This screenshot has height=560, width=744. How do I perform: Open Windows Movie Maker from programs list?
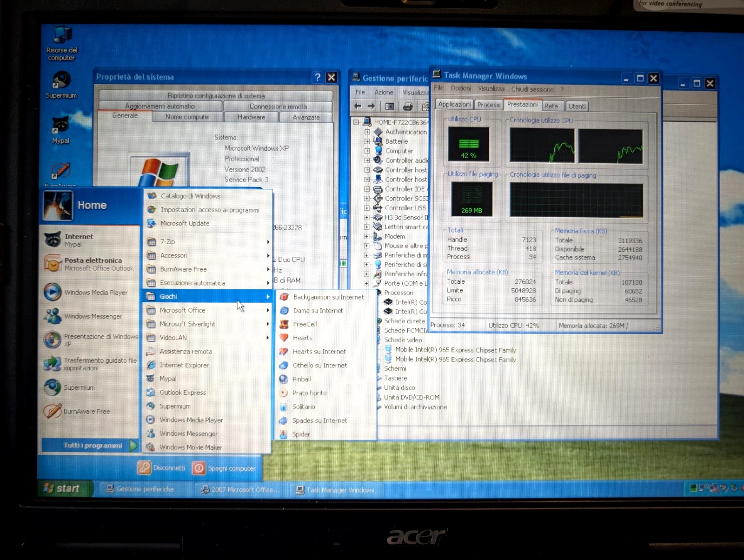tap(206, 447)
